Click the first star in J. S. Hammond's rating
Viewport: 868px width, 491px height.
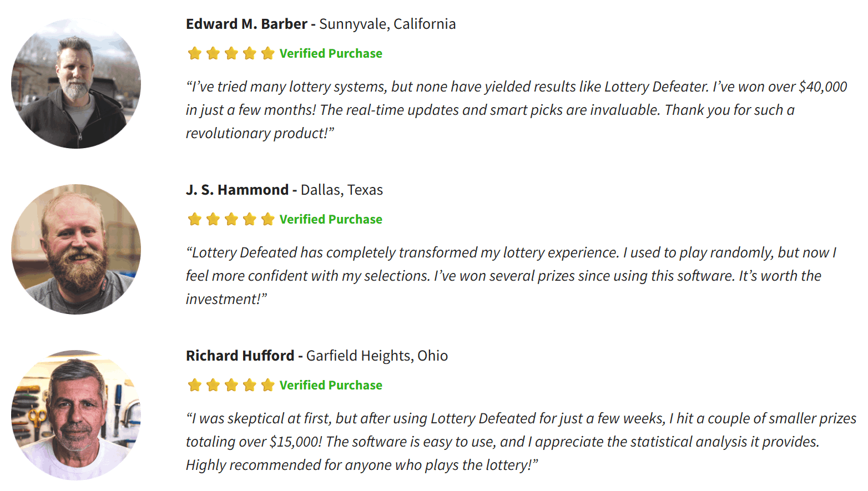coord(195,219)
